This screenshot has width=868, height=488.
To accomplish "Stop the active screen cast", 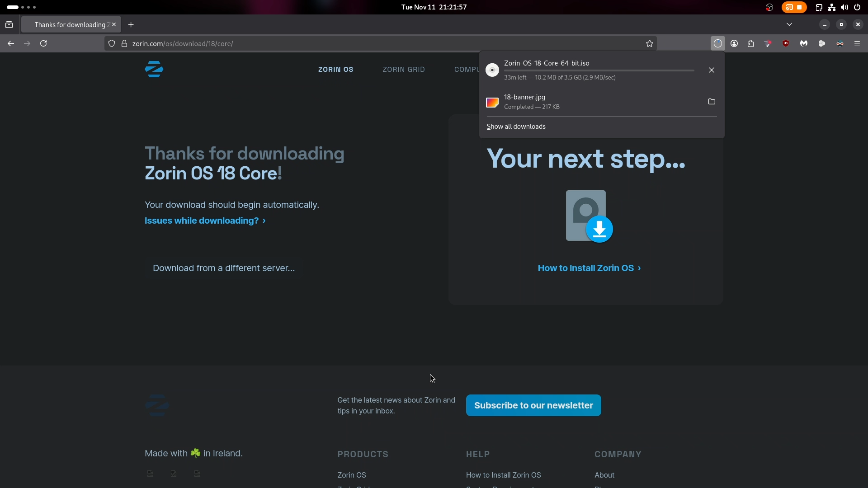I will click(x=800, y=7).
